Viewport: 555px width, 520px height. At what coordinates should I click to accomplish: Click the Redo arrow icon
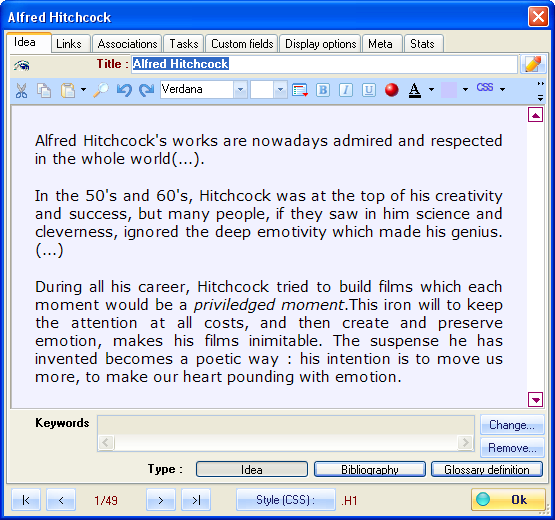pyautogui.click(x=147, y=90)
